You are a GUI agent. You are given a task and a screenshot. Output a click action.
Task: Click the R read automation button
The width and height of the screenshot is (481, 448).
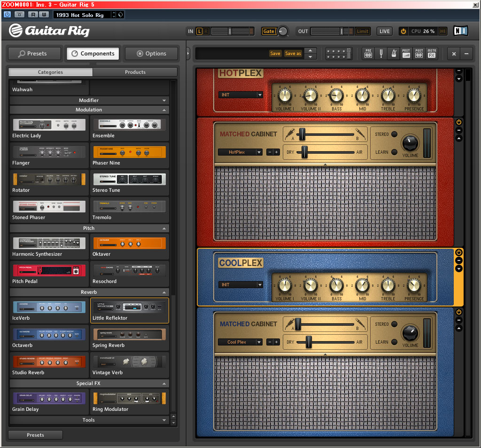33,15
